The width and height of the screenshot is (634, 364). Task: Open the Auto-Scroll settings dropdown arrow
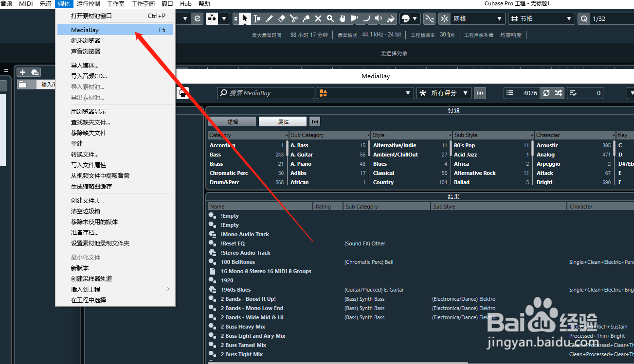[x=224, y=19]
